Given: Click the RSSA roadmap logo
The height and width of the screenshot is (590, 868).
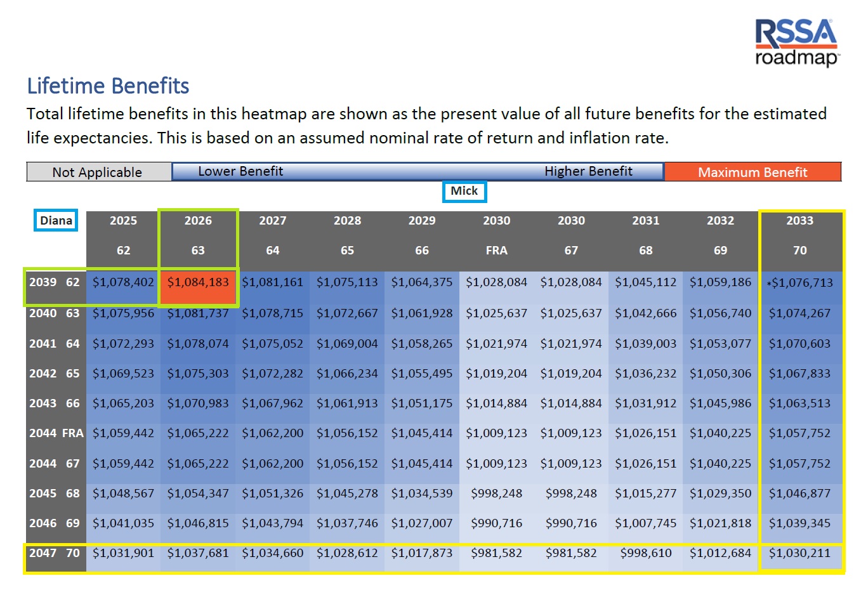Looking at the screenshot, I should [797, 43].
